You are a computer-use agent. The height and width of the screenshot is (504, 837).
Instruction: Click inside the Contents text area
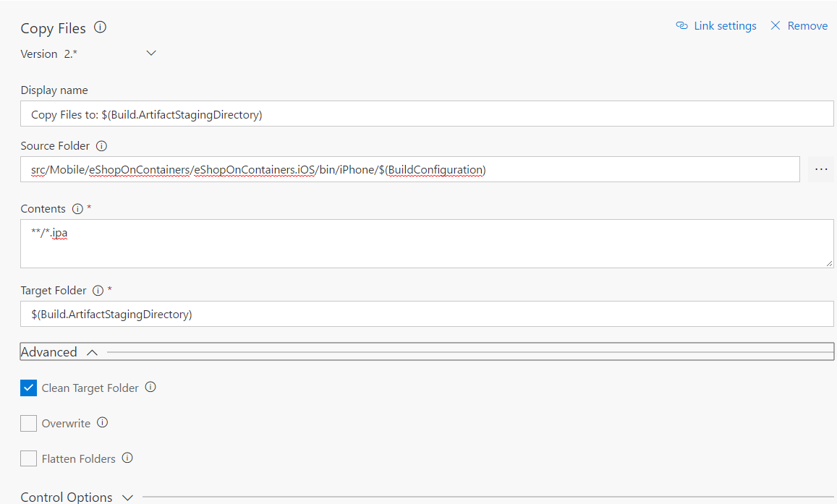(427, 244)
